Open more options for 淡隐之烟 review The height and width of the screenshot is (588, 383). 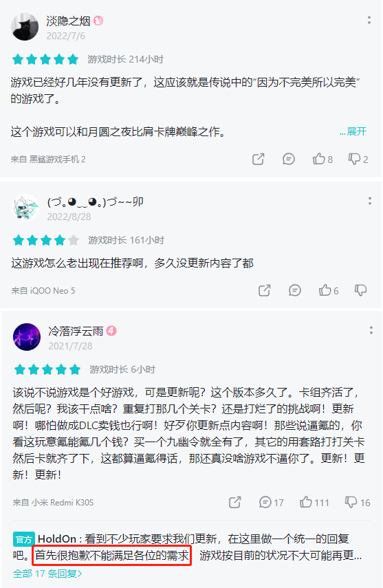click(x=369, y=20)
